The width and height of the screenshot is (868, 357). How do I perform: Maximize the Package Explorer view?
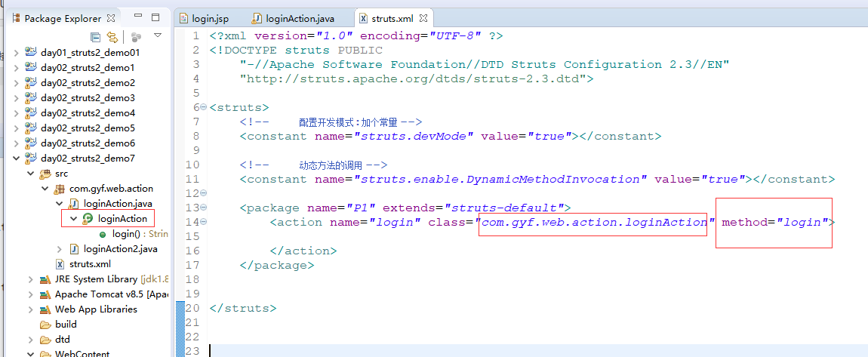click(155, 17)
